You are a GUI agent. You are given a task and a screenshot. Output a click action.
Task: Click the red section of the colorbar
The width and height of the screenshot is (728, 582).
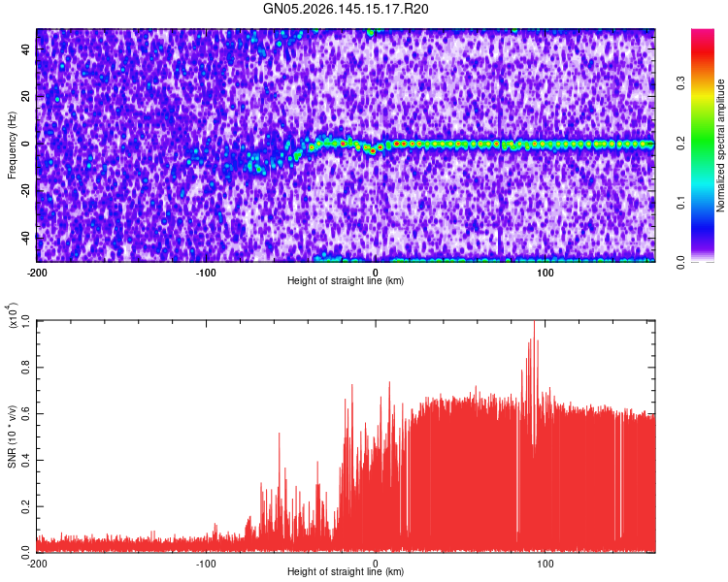[x=703, y=52]
